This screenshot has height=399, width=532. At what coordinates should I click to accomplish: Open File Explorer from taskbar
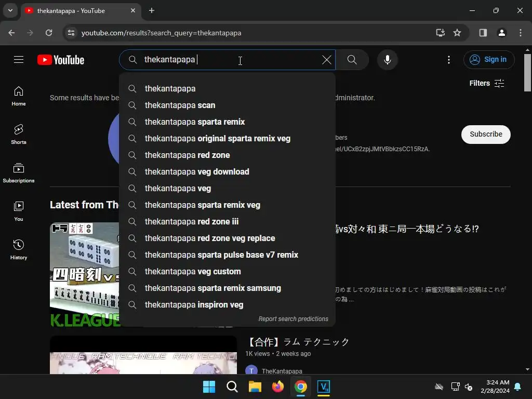[255, 387]
